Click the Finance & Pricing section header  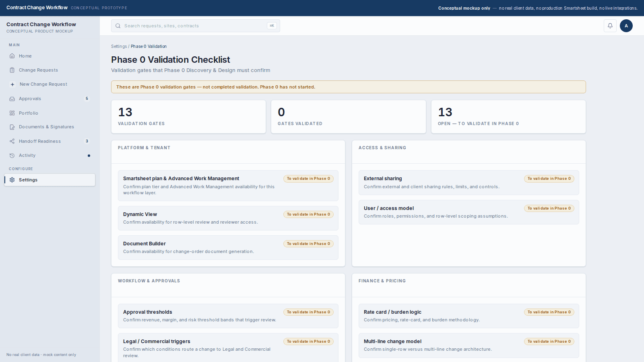(382, 281)
